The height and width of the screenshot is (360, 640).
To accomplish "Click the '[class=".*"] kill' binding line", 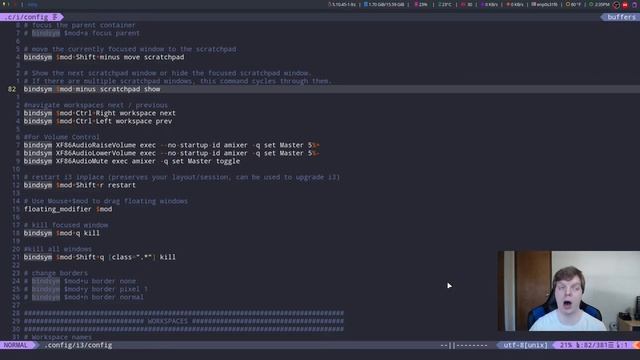I will tap(100, 257).
